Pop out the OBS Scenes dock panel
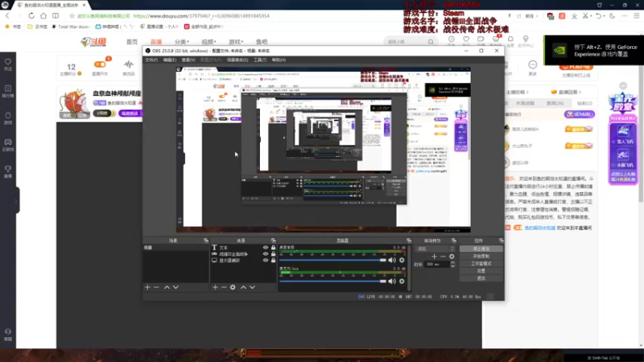This screenshot has width=644, height=362. (x=206, y=241)
